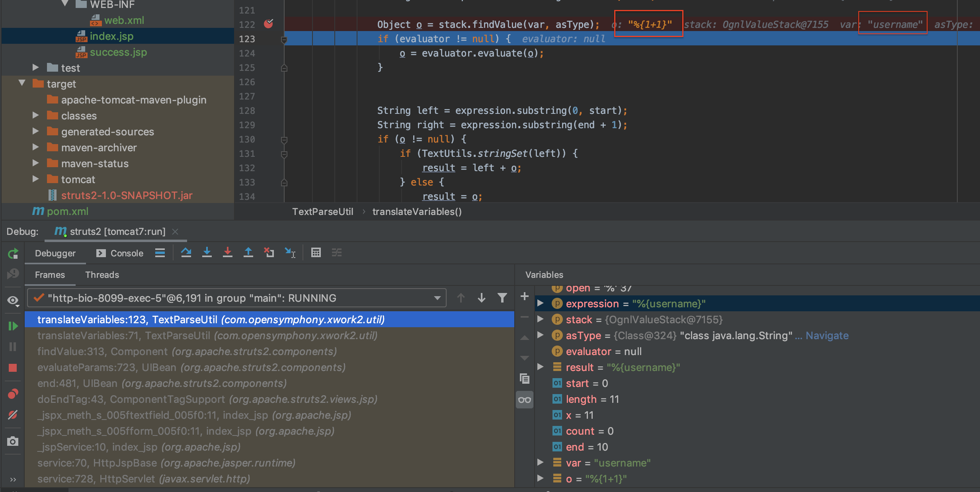Toggle the eye watches view icon
980x492 pixels.
click(13, 301)
